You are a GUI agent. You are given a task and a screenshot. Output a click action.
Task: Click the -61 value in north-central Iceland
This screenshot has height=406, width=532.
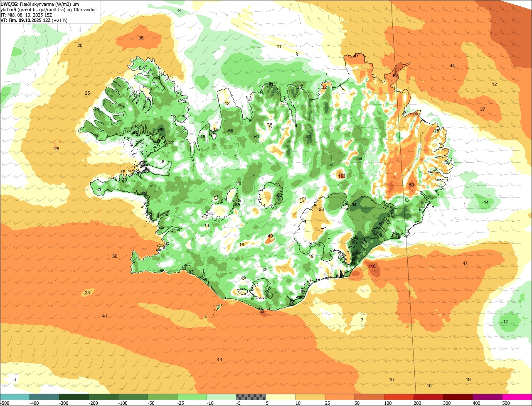click(256, 137)
